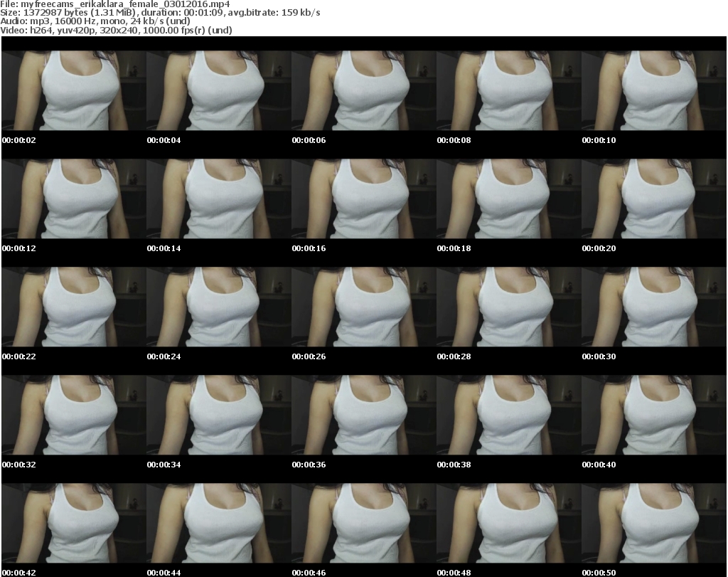Viewport: 728px width, 577px height.
Task: Open the frame thumbnail labeled 00:00:20
Action: [654, 198]
